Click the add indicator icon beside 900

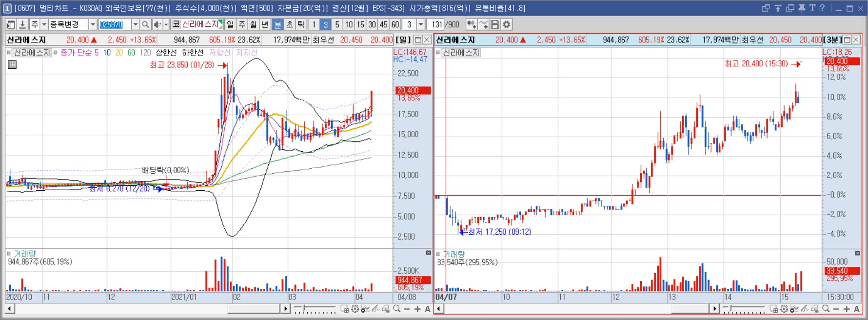coord(472,24)
